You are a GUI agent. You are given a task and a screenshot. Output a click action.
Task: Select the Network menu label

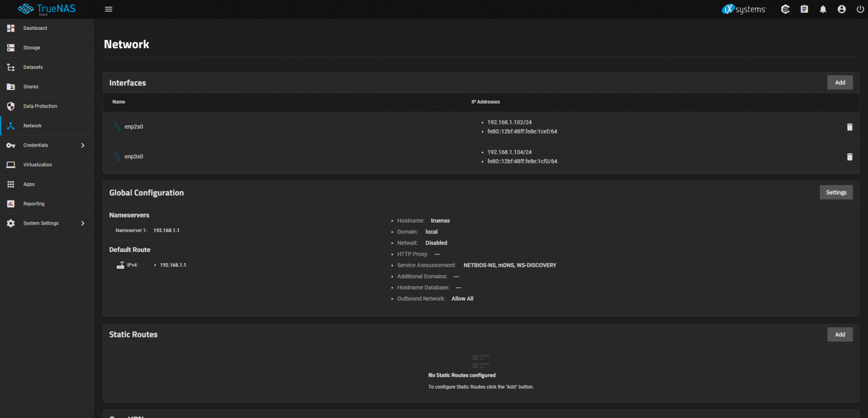click(33, 126)
